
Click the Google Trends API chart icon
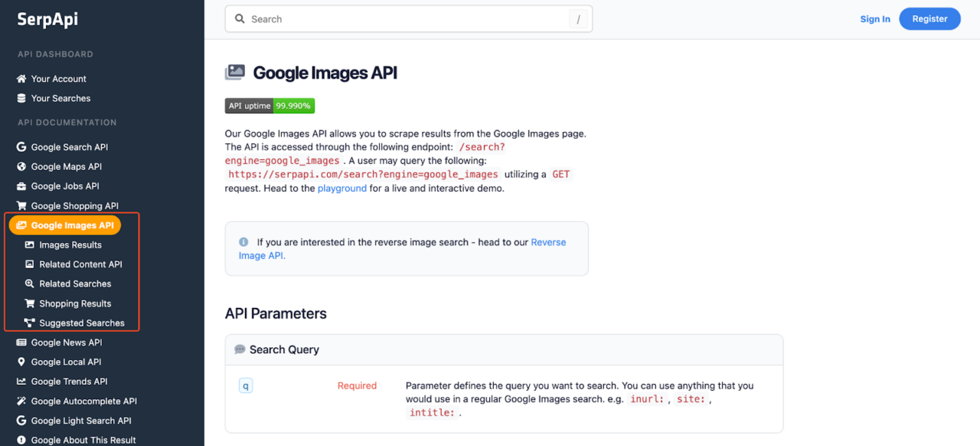coord(21,382)
